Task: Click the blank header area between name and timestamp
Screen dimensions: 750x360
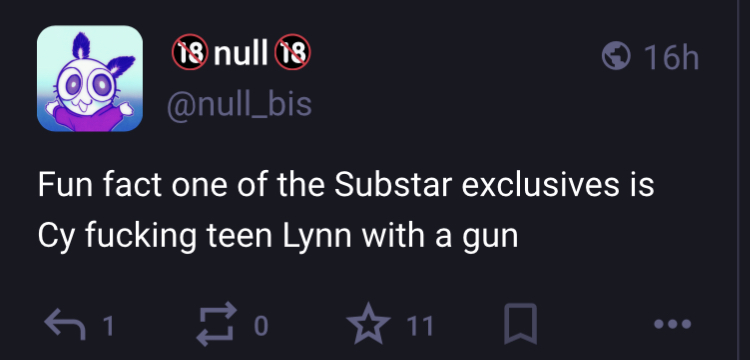Action: (x=454, y=55)
